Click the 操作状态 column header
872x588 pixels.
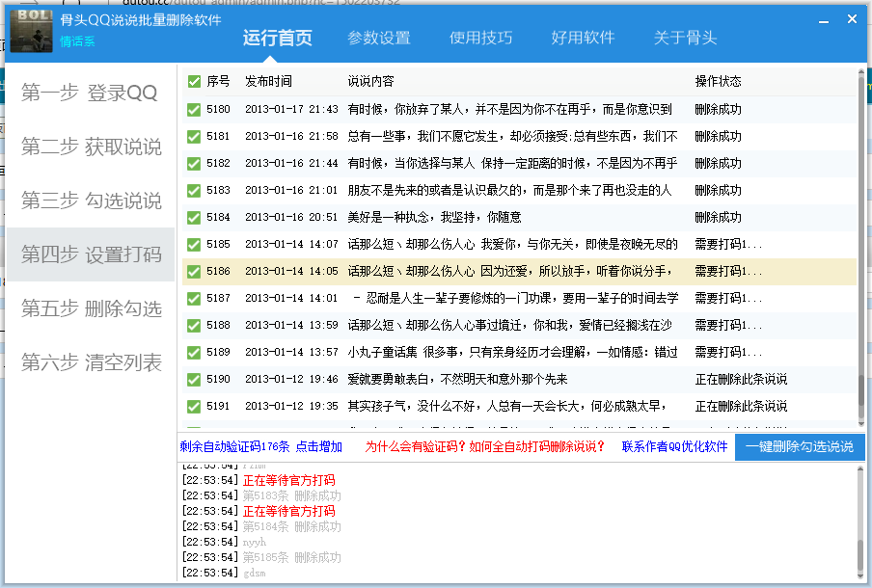click(x=718, y=81)
